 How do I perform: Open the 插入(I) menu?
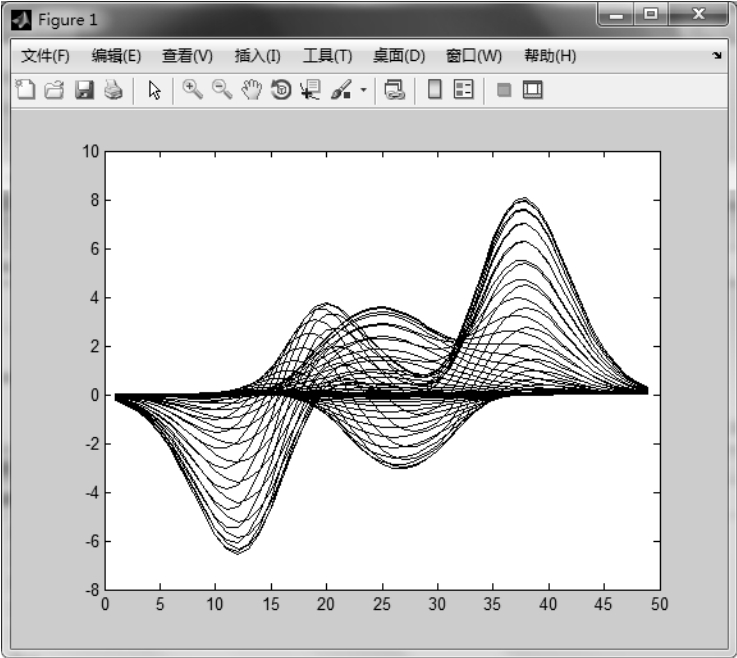click(x=258, y=56)
